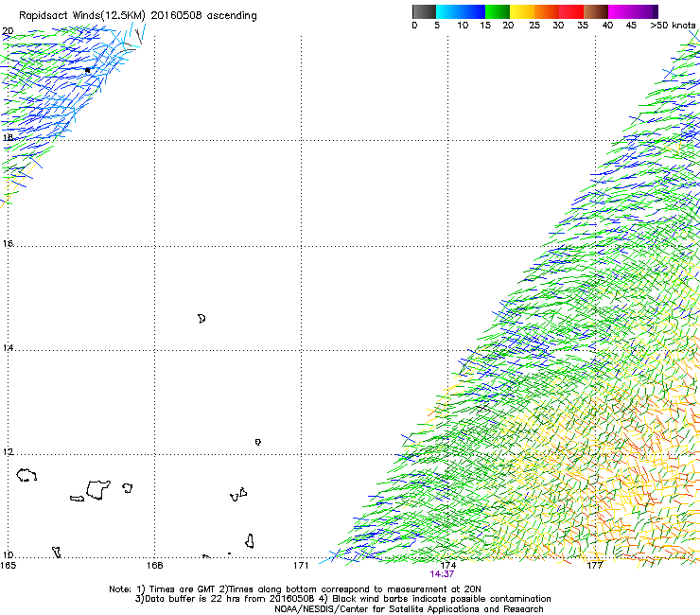Click the latitude axis label '12'
The image size is (700, 615).
[x=8, y=452]
